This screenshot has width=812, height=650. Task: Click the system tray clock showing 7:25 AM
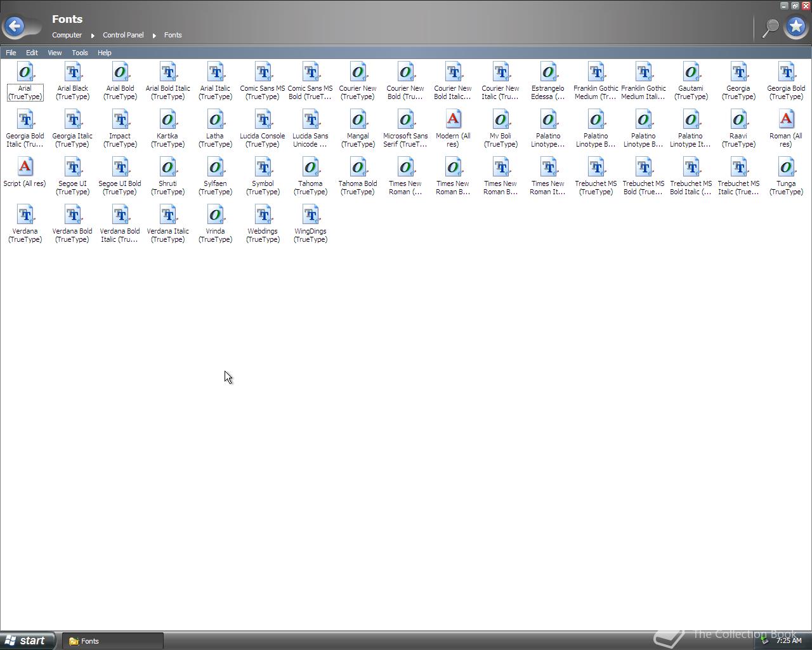tap(789, 640)
